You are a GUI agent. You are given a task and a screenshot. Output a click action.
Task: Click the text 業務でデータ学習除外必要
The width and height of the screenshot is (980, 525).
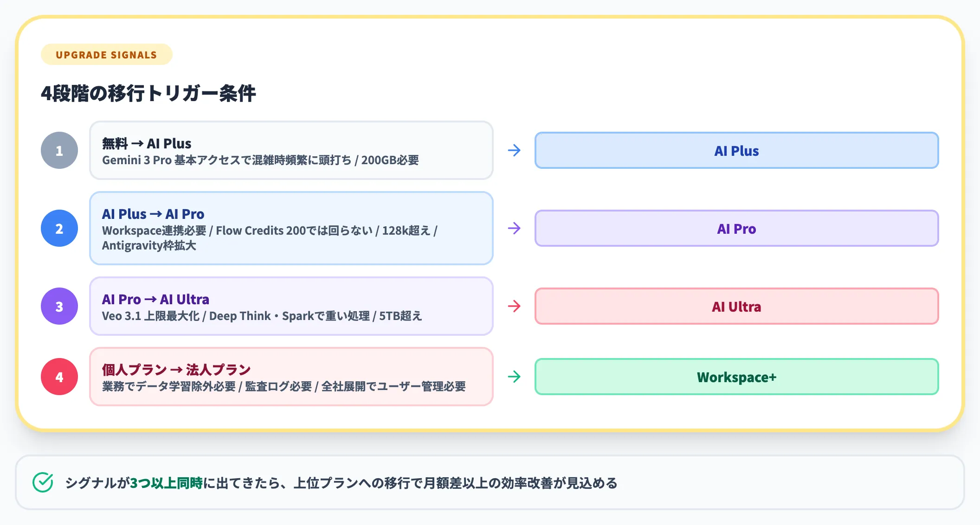tap(169, 386)
